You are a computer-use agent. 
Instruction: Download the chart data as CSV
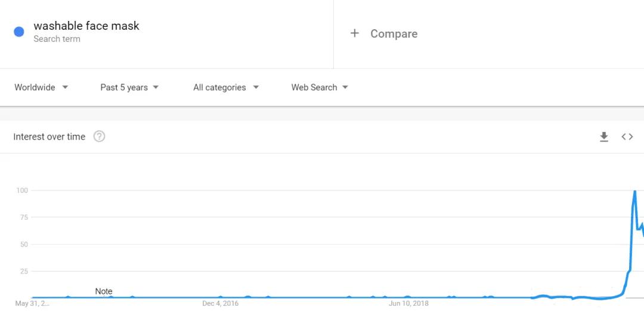click(x=604, y=137)
